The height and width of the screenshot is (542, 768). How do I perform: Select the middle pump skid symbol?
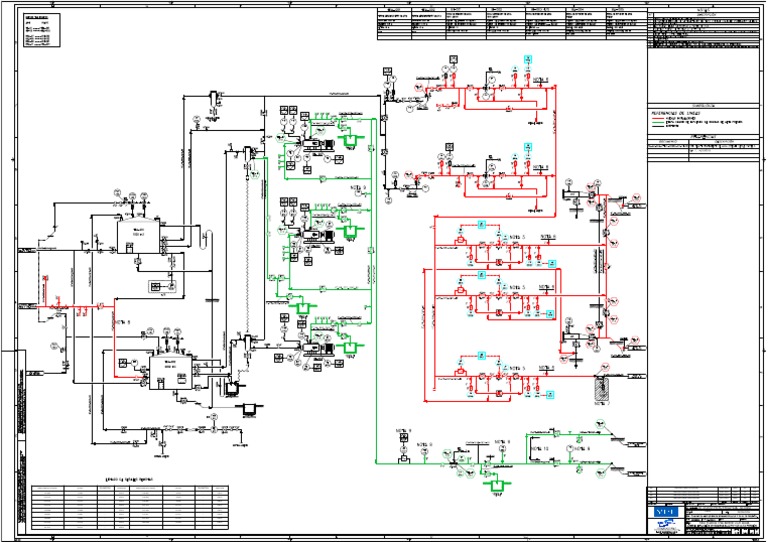click(x=323, y=236)
